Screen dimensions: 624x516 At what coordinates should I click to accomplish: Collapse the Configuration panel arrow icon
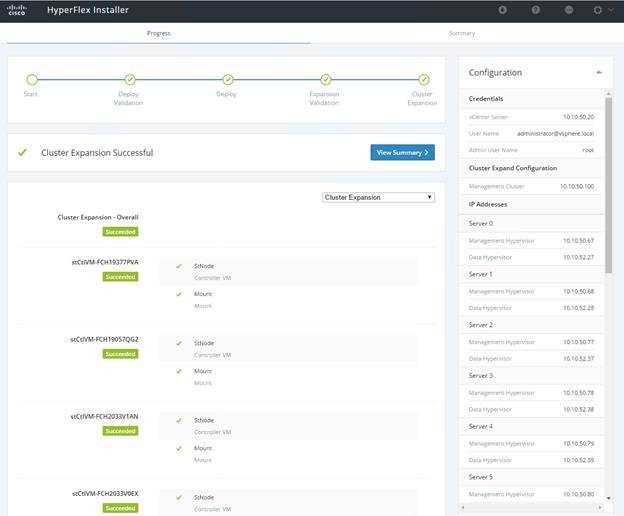599,72
